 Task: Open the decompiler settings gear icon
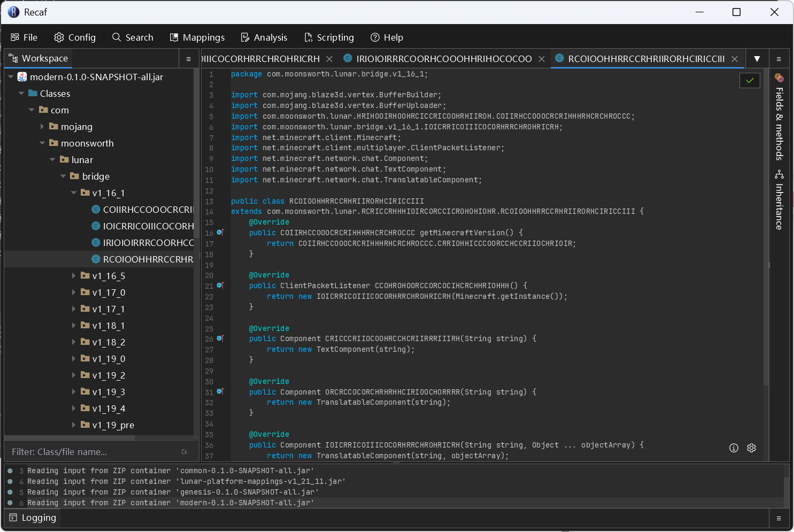751,448
